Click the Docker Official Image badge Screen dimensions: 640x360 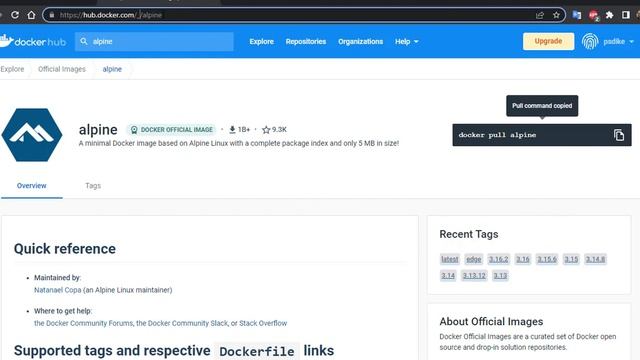[171, 129]
